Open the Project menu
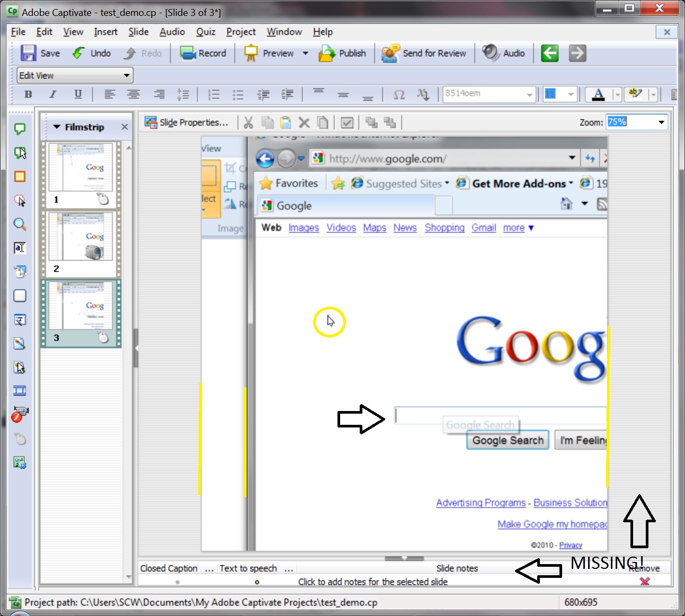Screen dimensions: 685x616 [241, 32]
